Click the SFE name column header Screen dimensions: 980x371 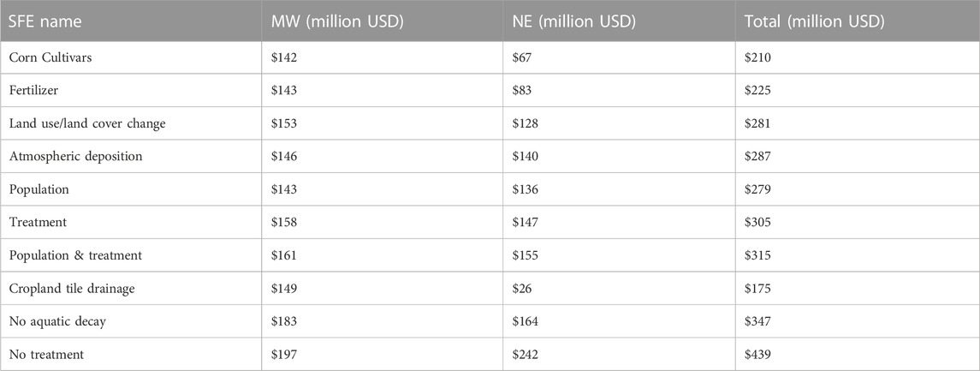point(45,22)
